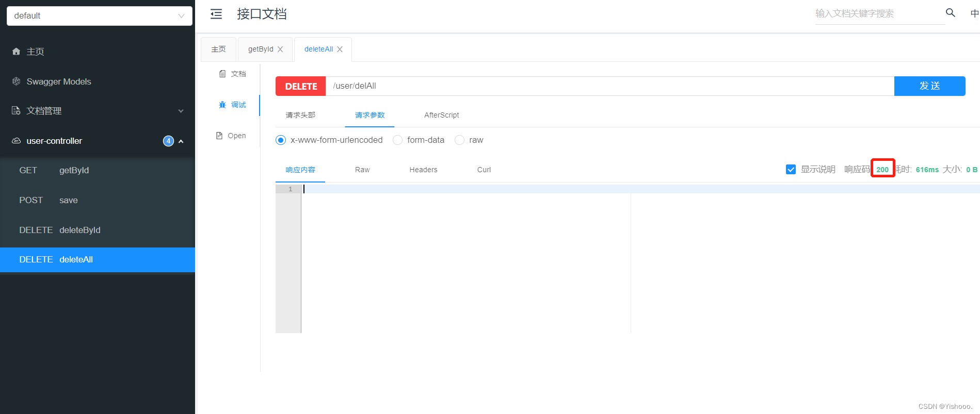Click the document keyword search field
The image size is (980, 414).
pos(880,14)
